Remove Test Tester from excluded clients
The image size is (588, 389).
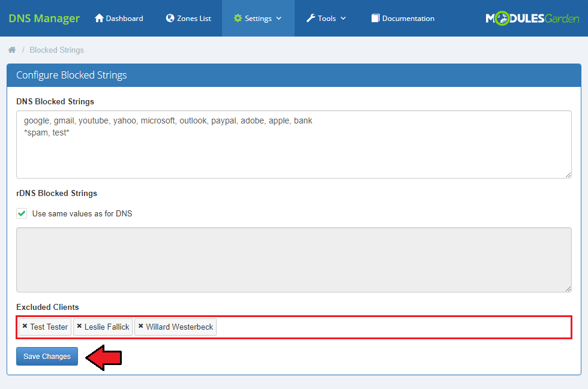pyautogui.click(x=25, y=326)
